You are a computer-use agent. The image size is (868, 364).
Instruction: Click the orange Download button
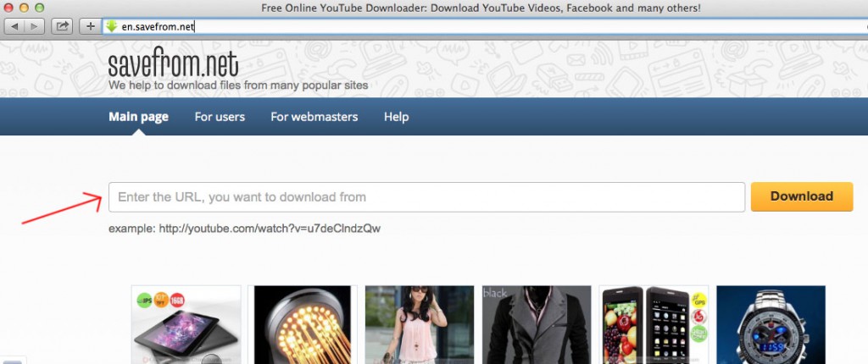tap(802, 196)
